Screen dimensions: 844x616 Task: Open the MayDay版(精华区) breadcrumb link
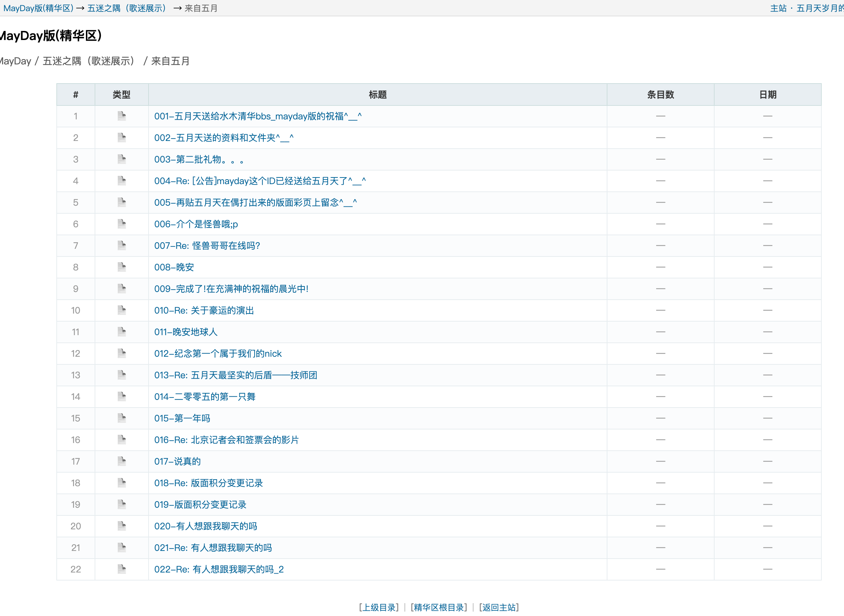click(x=38, y=8)
